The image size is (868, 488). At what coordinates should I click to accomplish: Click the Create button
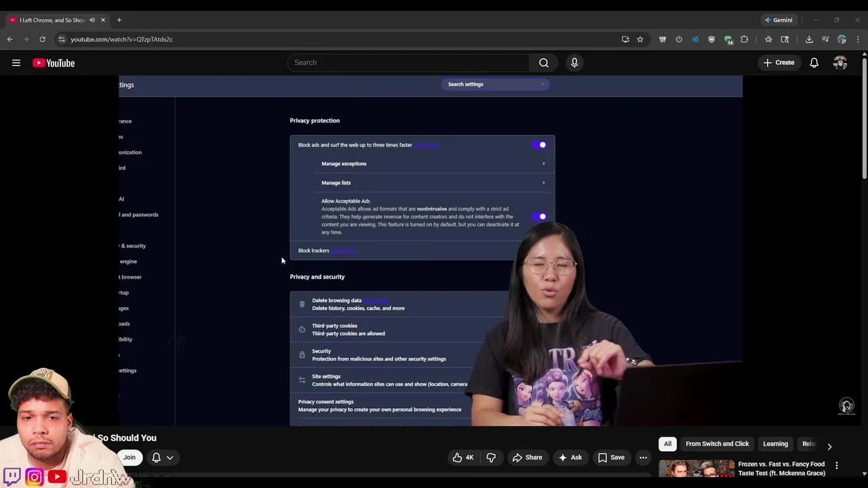778,63
